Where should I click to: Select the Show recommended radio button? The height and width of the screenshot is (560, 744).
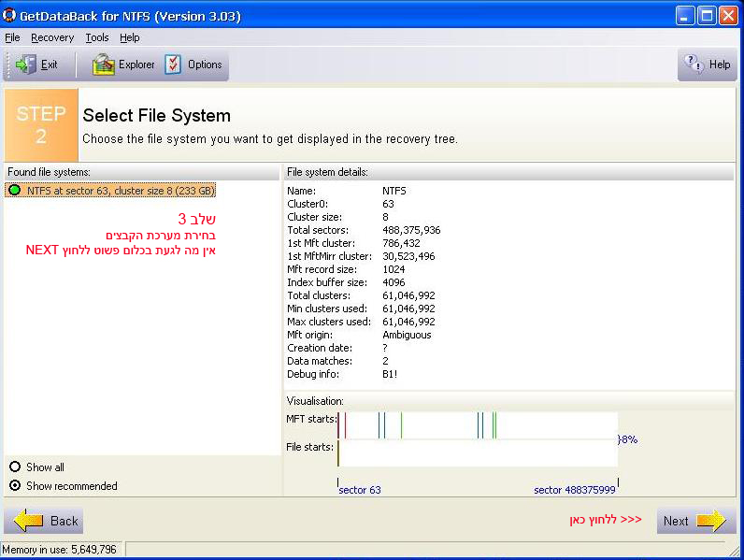click(x=15, y=485)
